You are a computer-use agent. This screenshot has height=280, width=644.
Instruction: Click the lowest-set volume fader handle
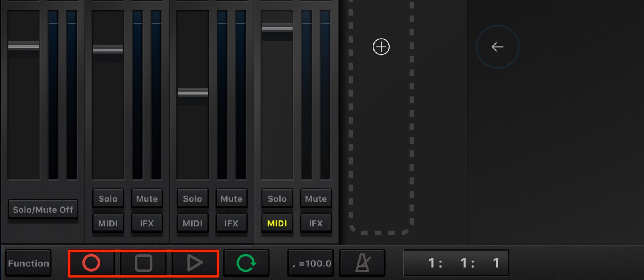pos(193,92)
